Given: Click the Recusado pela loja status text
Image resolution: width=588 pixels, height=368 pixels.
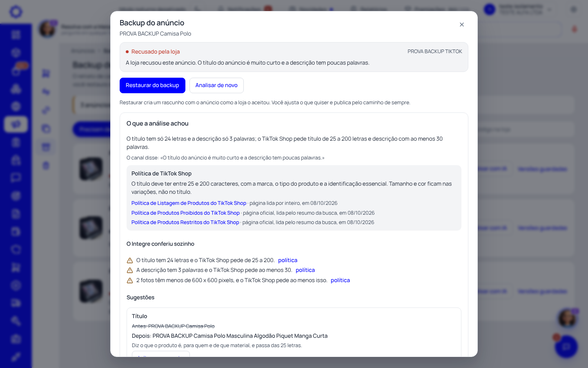Looking at the screenshot, I should (x=156, y=52).
